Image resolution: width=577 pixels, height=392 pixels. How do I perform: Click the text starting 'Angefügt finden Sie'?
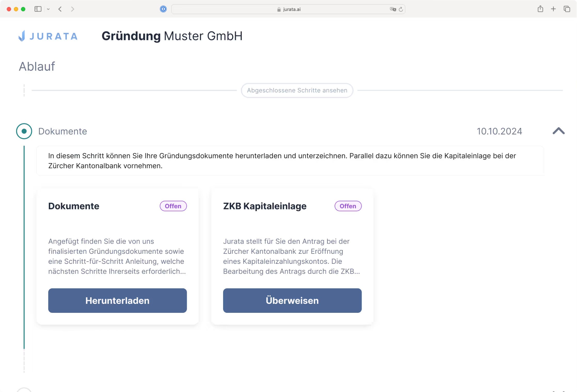pos(117,256)
